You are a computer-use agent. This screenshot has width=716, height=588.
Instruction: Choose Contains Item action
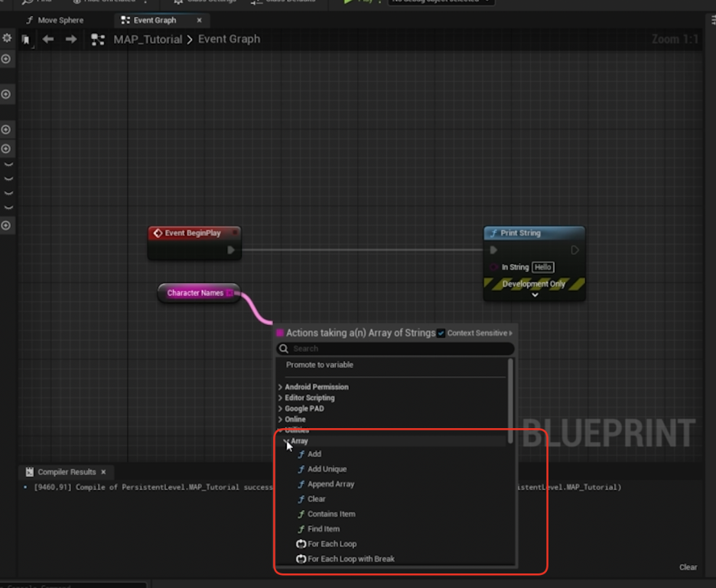(x=331, y=514)
